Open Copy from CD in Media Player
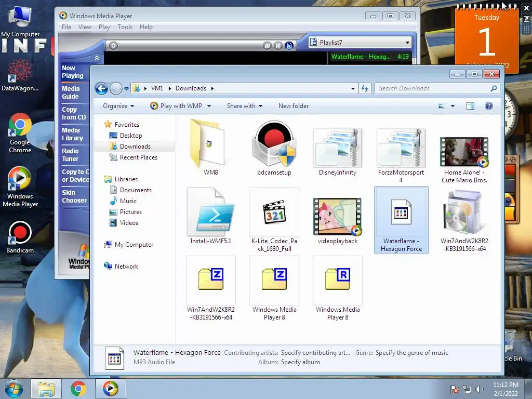Screen dimensions: 532x399 tap(74, 113)
